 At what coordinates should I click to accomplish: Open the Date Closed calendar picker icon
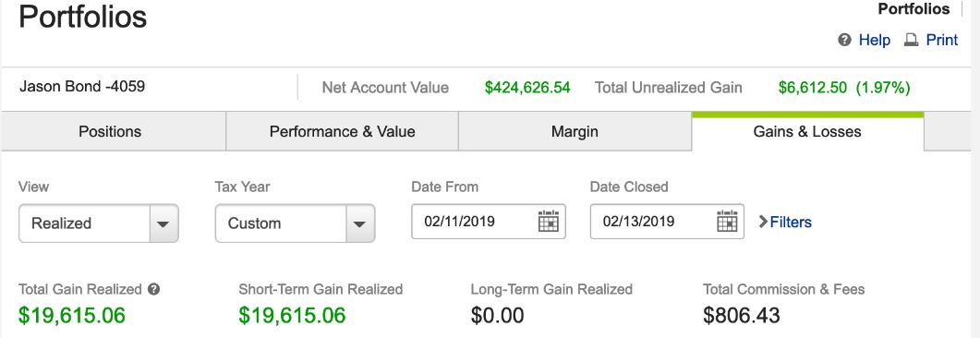coord(727,222)
